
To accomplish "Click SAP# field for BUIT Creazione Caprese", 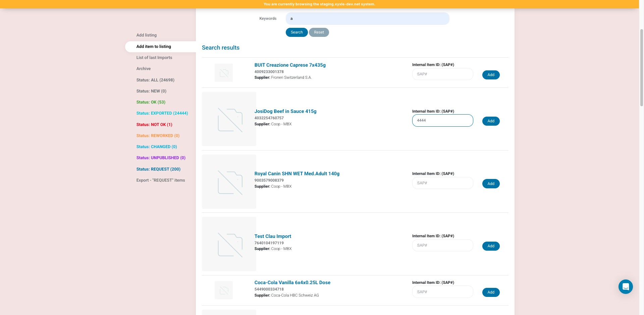I will (442, 74).
